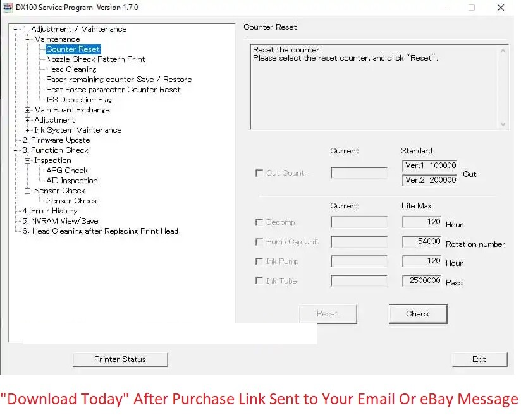
Task: Open Head Cleaning in the tree
Action: pos(71,69)
